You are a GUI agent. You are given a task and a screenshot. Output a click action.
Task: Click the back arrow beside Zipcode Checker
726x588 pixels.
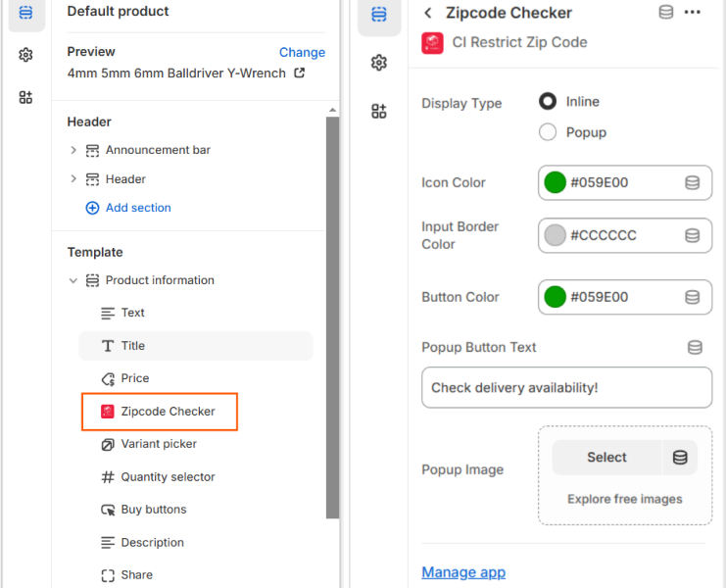point(428,13)
